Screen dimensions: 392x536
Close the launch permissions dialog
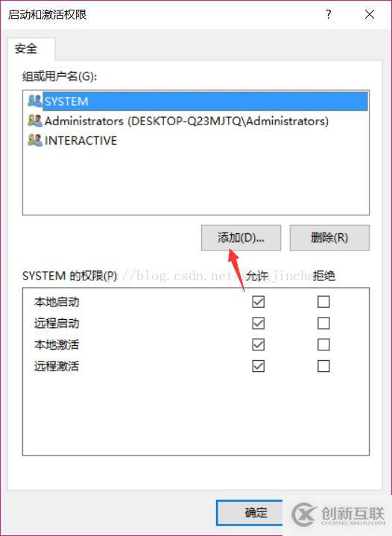tap(370, 14)
